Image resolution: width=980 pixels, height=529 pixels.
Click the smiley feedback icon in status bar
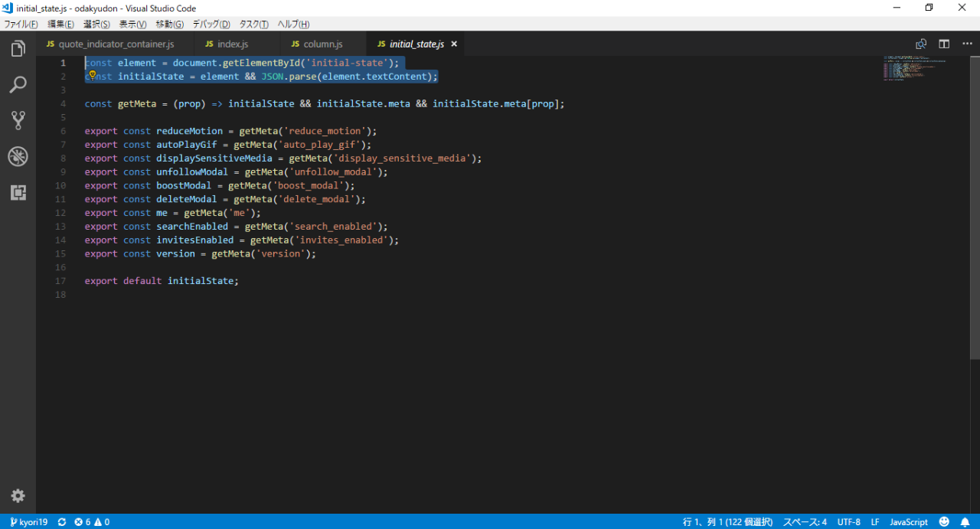944,522
